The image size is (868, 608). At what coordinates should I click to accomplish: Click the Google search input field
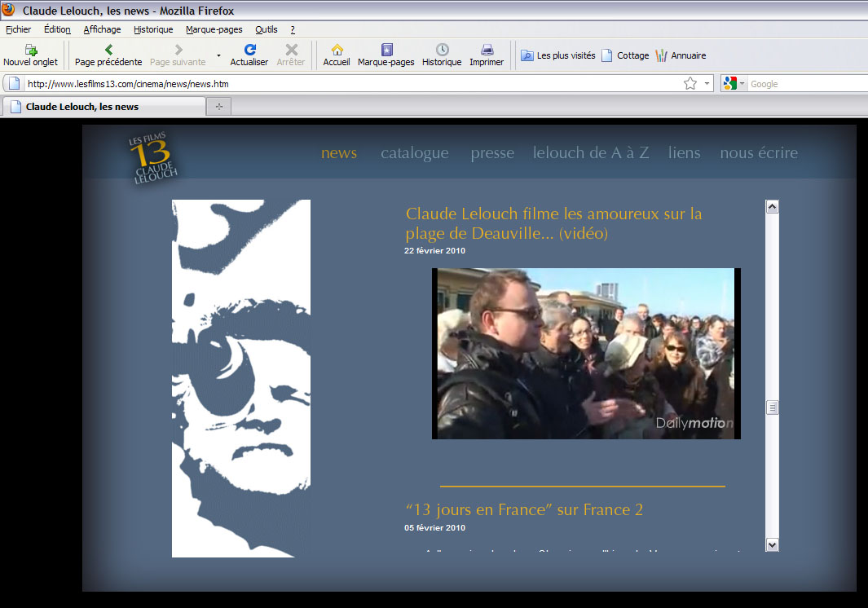tap(809, 84)
